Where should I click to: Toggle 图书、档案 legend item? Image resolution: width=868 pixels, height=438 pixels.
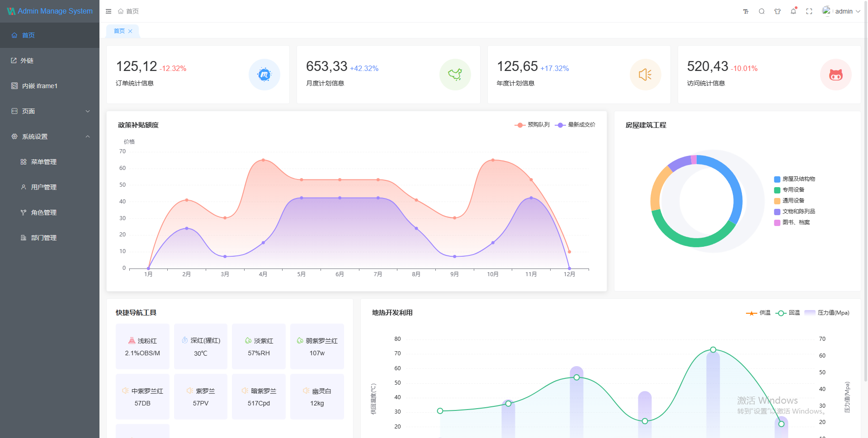(792, 222)
